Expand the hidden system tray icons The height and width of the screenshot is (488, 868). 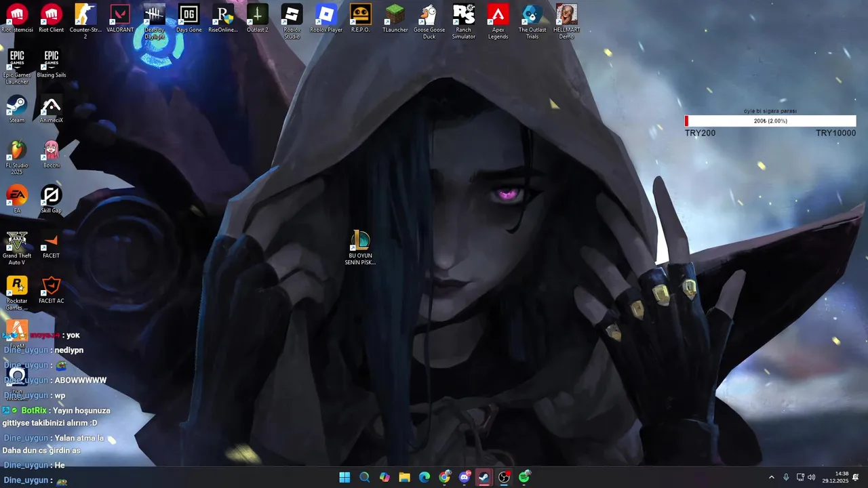771,477
